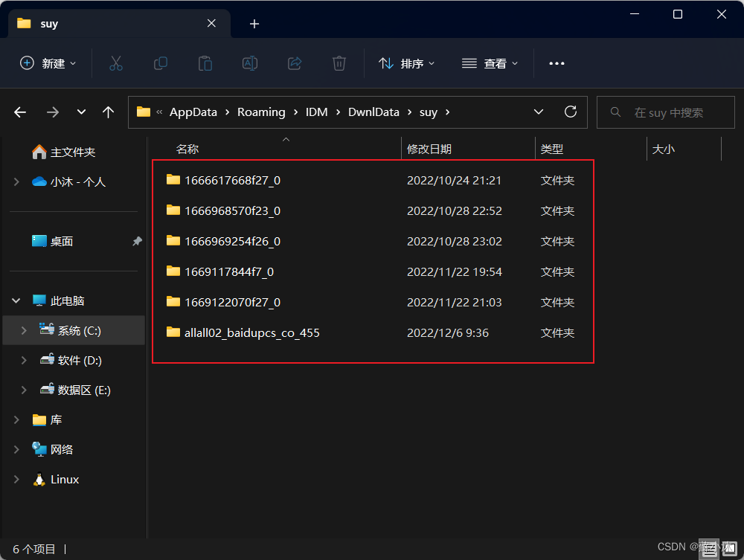Click DwnlData in the breadcrumb path
The height and width of the screenshot is (560, 744).
[x=374, y=112]
